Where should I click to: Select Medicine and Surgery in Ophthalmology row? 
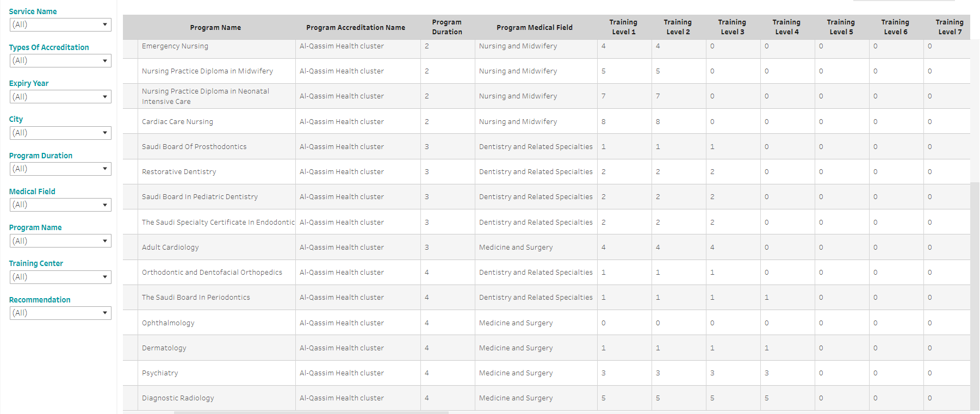pyautogui.click(x=516, y=323)
